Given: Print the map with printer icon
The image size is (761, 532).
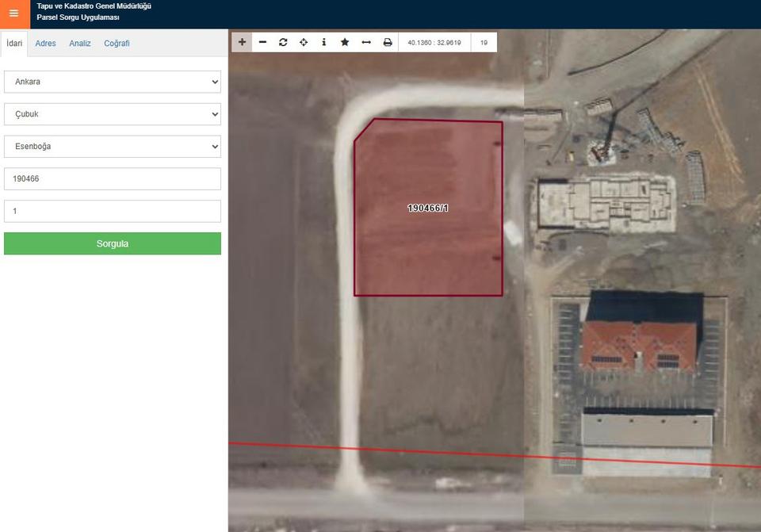Looking at the screenshot, I should [388, 42].
